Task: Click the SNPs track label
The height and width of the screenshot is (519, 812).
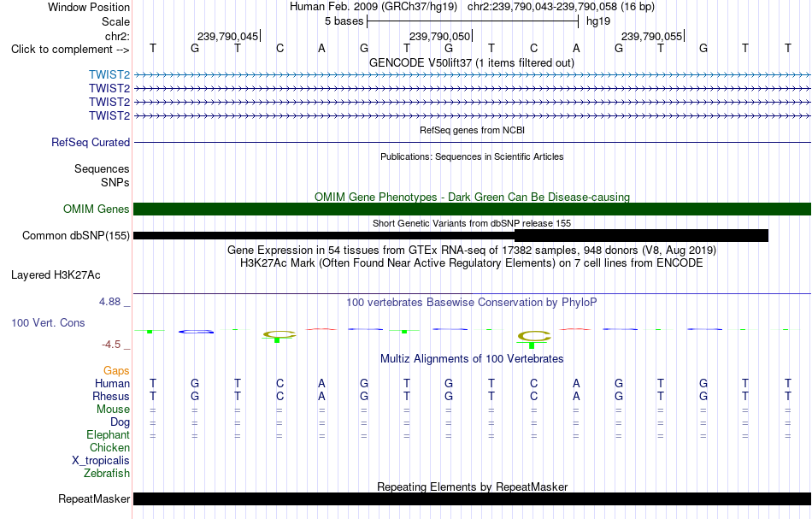Action: [115, 183]
